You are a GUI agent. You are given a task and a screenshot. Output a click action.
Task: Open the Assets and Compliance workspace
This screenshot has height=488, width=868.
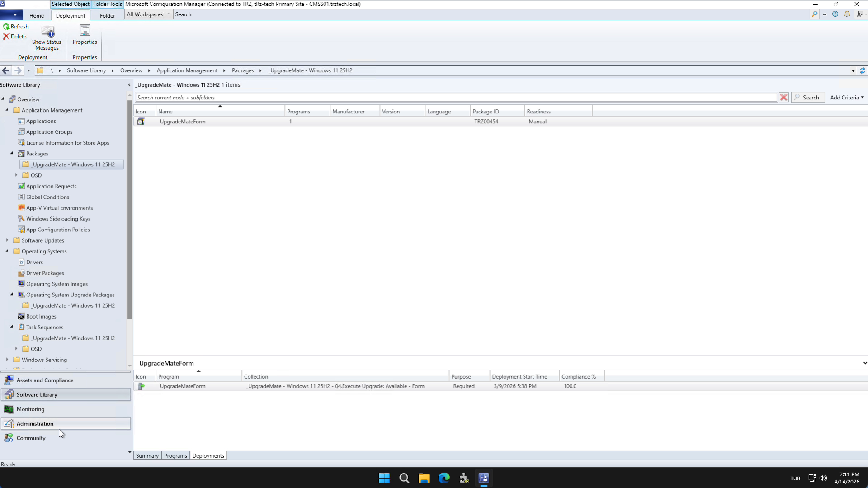pyautogui.click(x=66, y=380)
